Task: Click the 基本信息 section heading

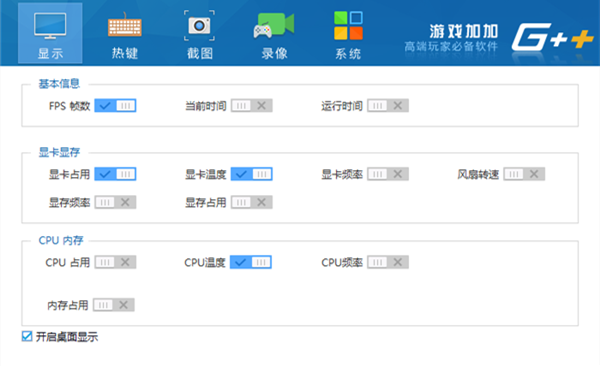Action: click(x=59, y=84)
